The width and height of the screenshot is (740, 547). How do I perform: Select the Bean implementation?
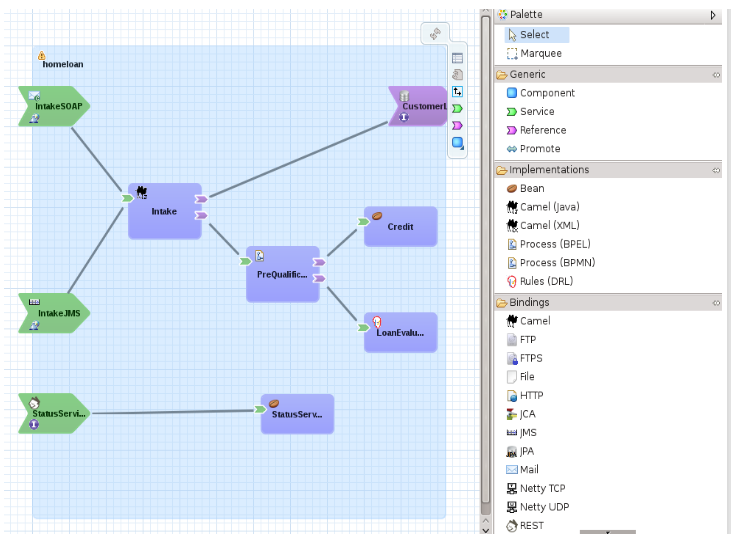pyautogui.click(x=526, y=189)
